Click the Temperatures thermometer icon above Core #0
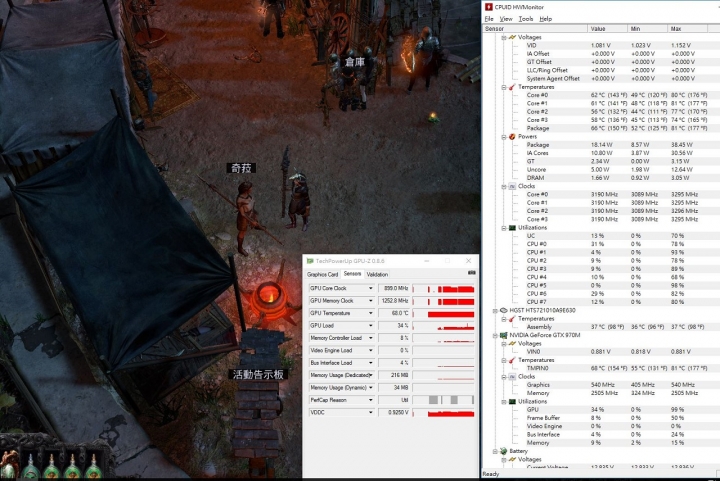Image resolution: width=720 pixels, height=481 pixels. [512, 87]
